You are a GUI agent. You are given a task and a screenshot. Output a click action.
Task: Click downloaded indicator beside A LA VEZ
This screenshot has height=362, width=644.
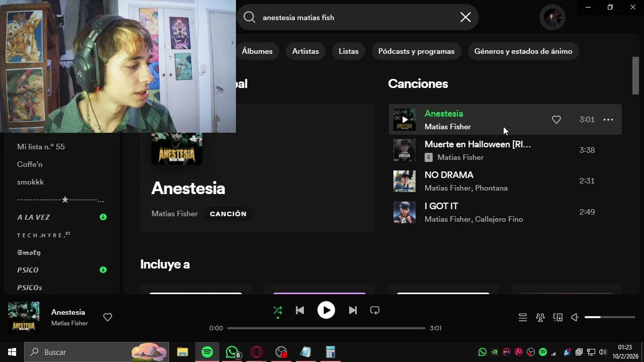pos(103,217)
